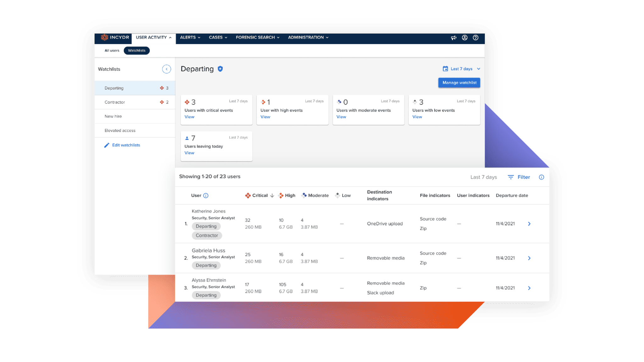This screenshot has height=362, width=644.
Task: Click the user profile icon
Action: pos(464,37)
